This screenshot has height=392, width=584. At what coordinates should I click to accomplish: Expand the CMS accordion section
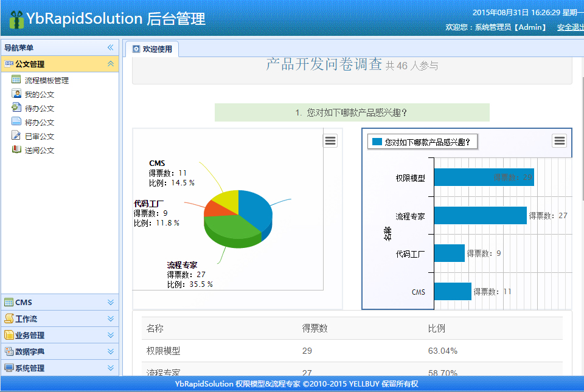[111, 302]
